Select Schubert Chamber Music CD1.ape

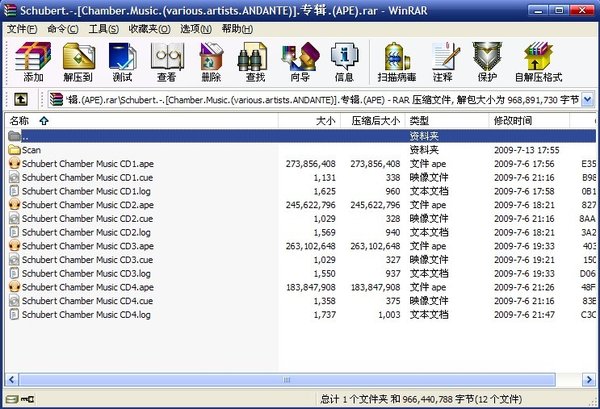pos(88,164)
